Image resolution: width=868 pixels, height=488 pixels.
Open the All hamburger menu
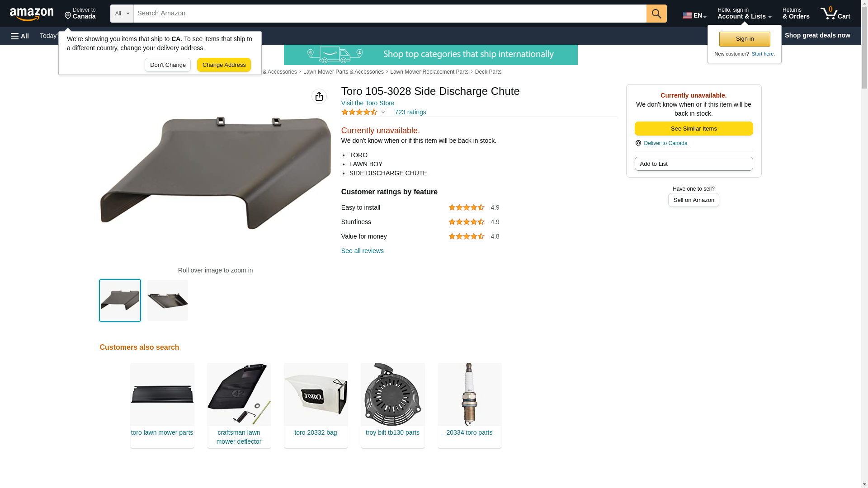point(20,36)
